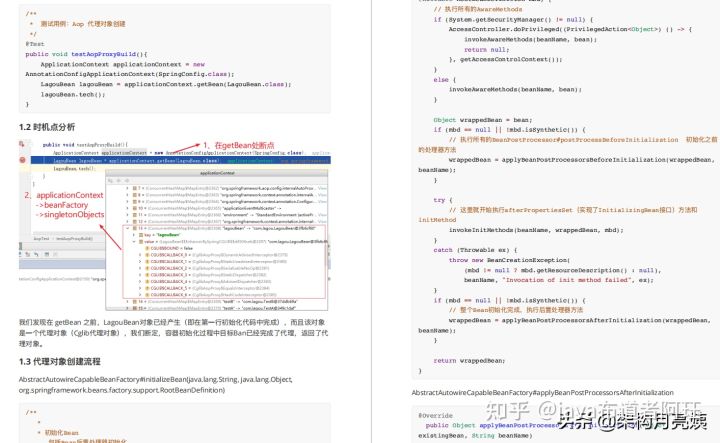The image size is (720, 443).
Task: Click the AopTest breadcrumb
Action: [41, 239]
